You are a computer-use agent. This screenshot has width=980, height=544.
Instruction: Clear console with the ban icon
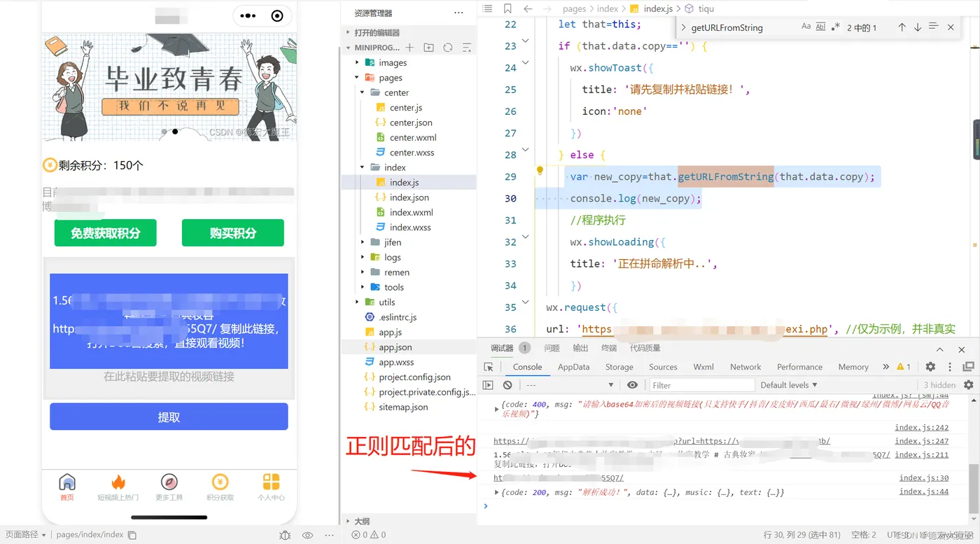point(507,385)
